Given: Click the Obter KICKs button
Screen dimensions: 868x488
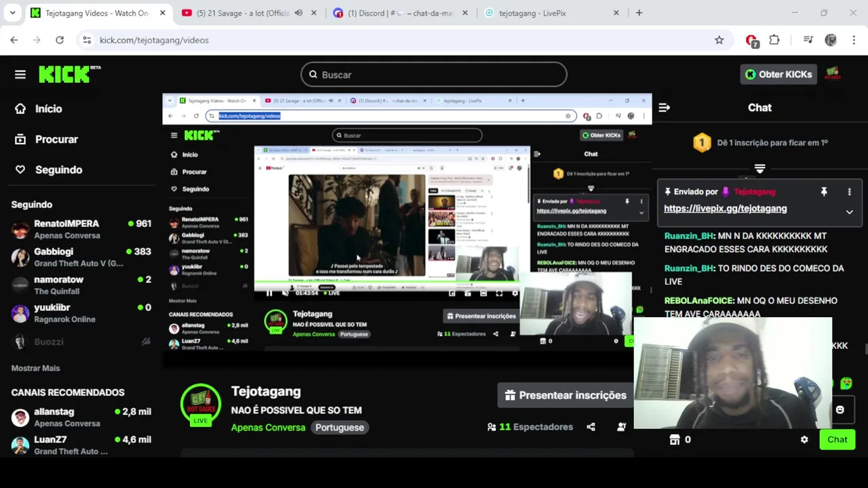Looking at the screenshot, I should tap(778, 75).
